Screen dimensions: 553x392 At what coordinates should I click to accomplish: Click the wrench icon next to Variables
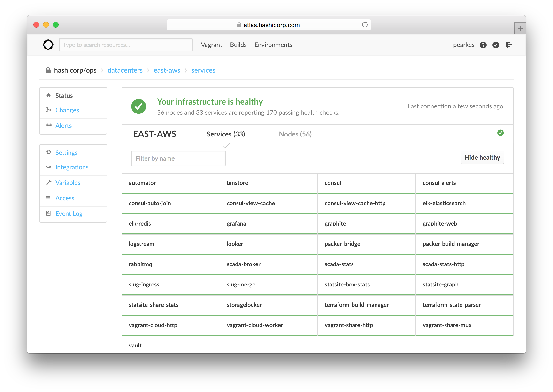tap(49, 182)
